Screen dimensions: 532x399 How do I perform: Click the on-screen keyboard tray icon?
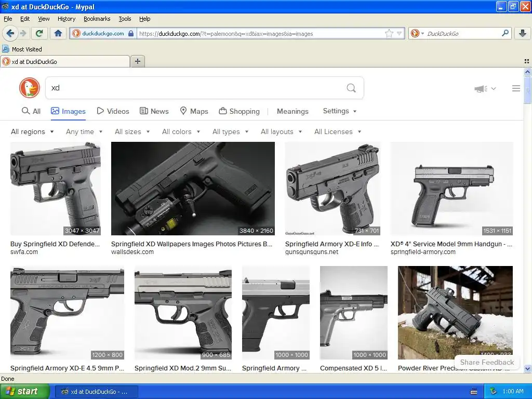474,392
